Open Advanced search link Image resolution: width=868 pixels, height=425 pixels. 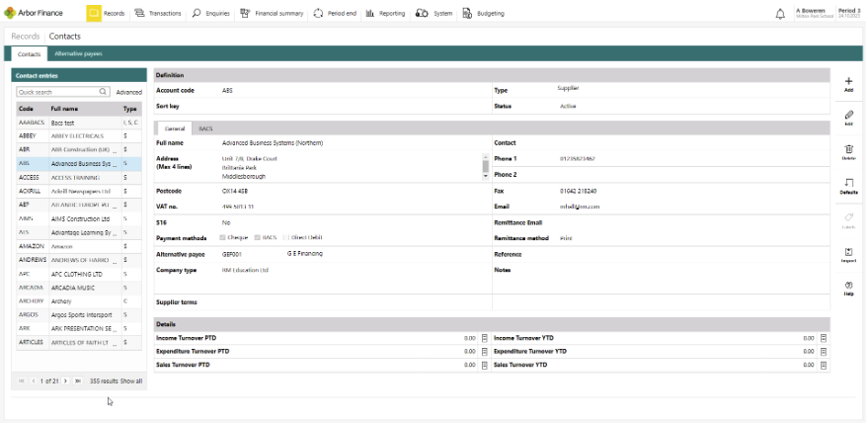(129, 93)
